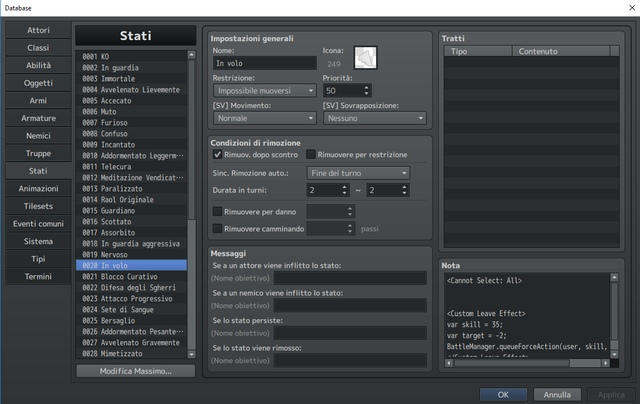Switch to the Attori tab

[38, 30]
